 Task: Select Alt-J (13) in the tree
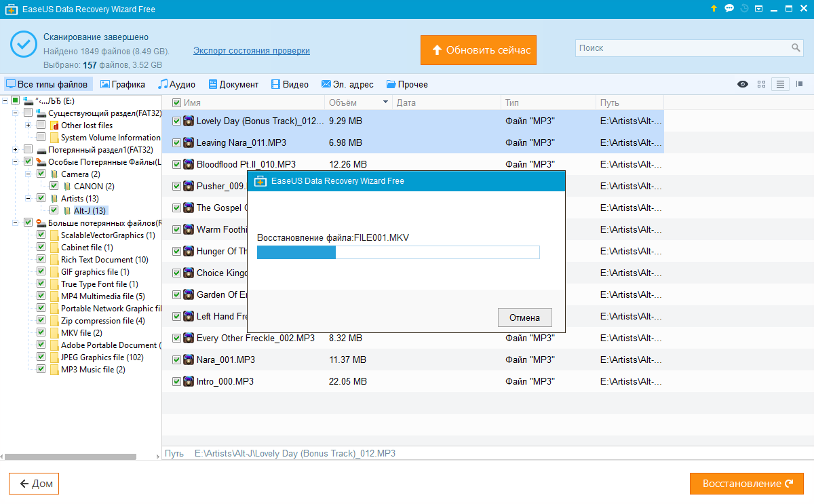coord(90,211)
